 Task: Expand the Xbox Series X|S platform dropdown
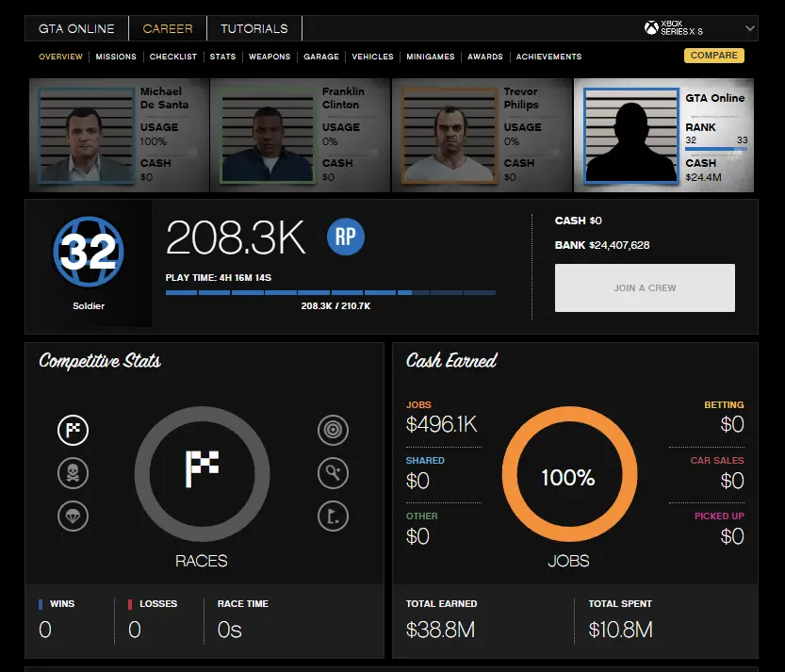[x=749, y=28]
